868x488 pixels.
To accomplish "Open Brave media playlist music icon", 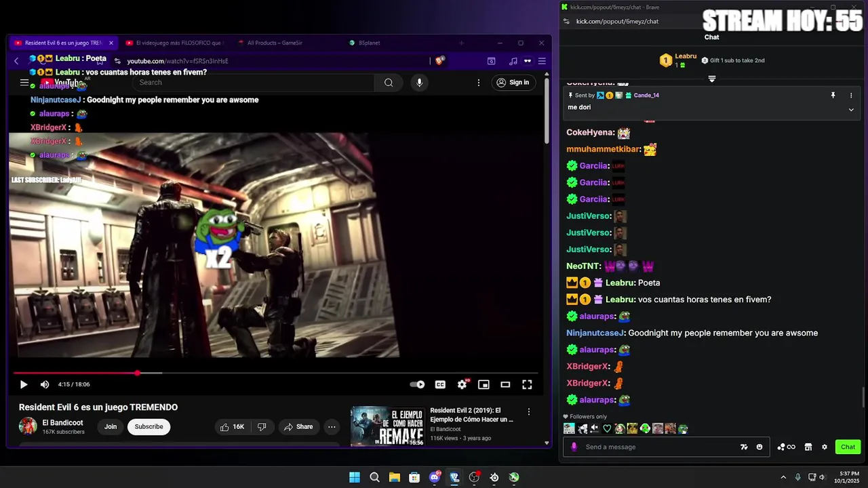I will tap(513, 61).
